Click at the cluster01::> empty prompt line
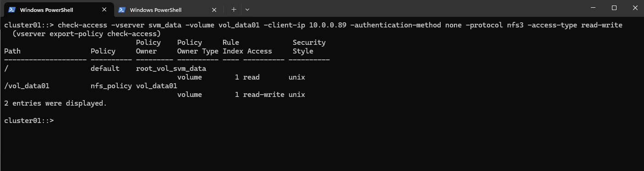This screenshot has height=171, width=644. click(x=29, y=121)
